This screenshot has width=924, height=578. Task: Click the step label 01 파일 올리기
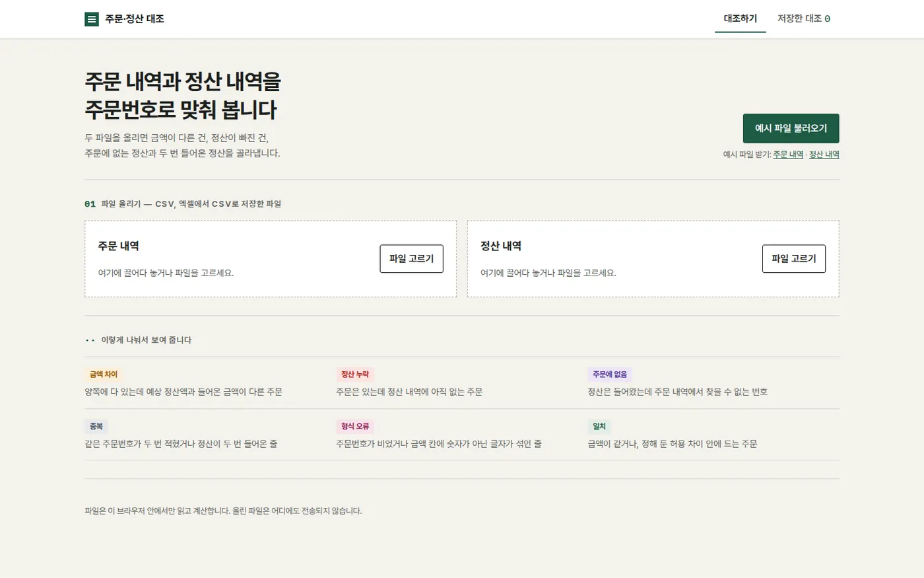pyautogui.click(x=183, y=204)
